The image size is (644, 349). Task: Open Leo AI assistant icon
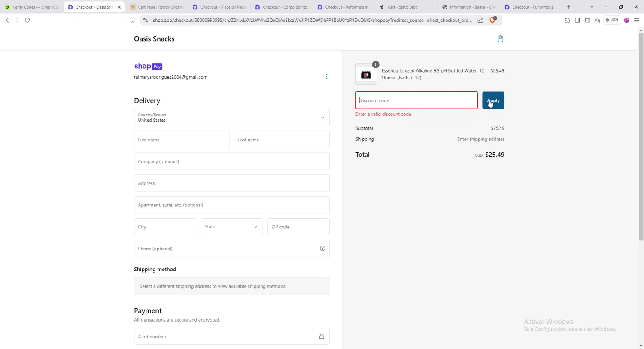598,20
